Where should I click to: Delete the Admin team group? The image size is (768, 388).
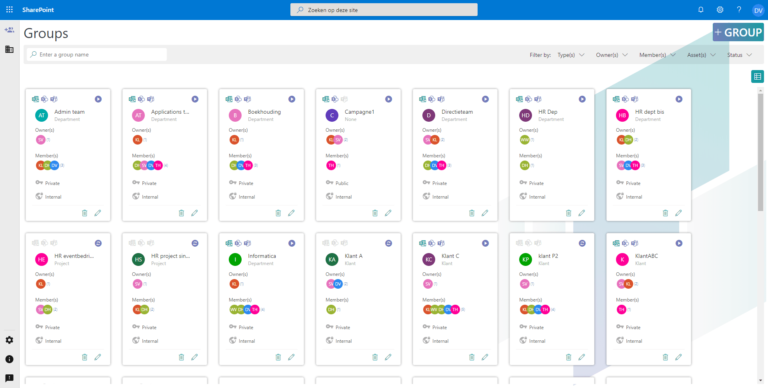84,213
